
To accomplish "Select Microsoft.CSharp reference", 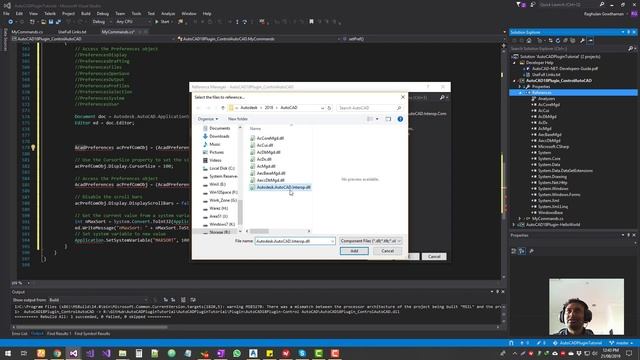I will pyautogui.click(x=553, y=147).
